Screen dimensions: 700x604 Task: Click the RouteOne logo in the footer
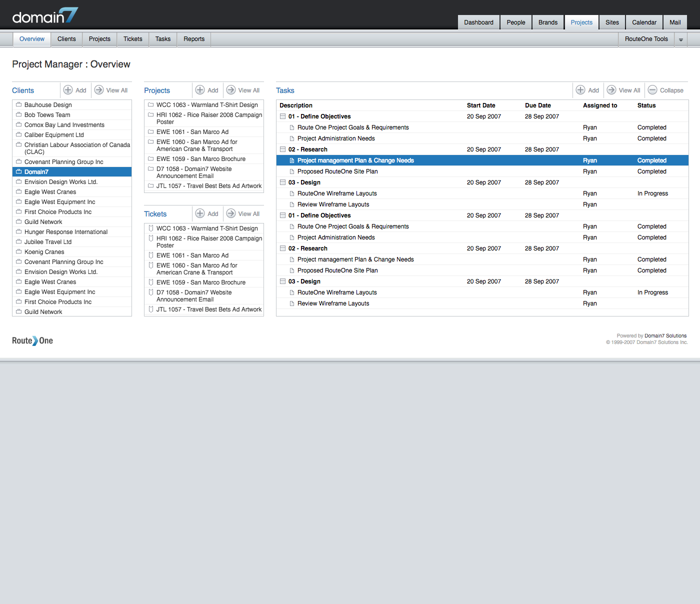pyautogui.click(x=32, y=340)
